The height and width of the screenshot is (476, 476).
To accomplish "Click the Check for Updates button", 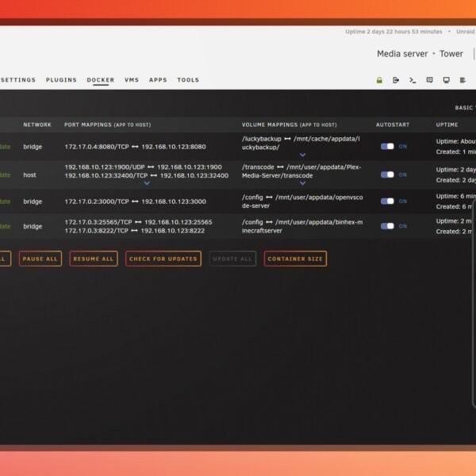I will pos(163,259).
